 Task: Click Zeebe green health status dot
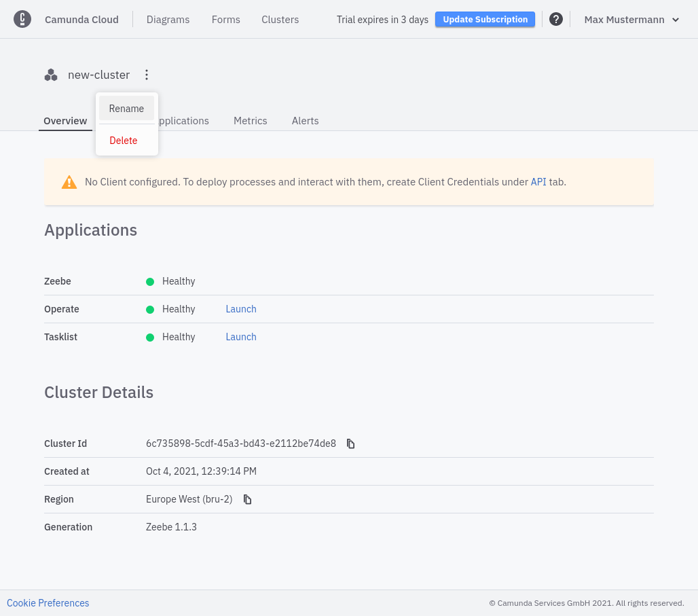150,281
